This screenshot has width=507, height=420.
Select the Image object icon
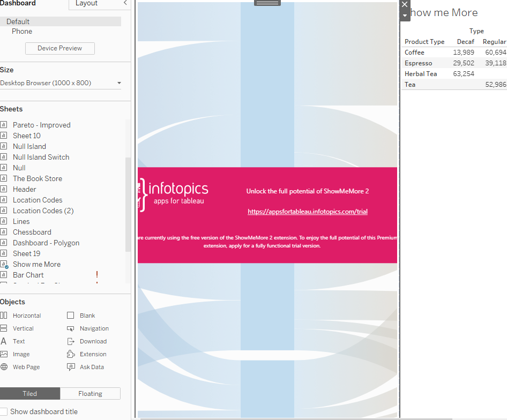[4, 354]
